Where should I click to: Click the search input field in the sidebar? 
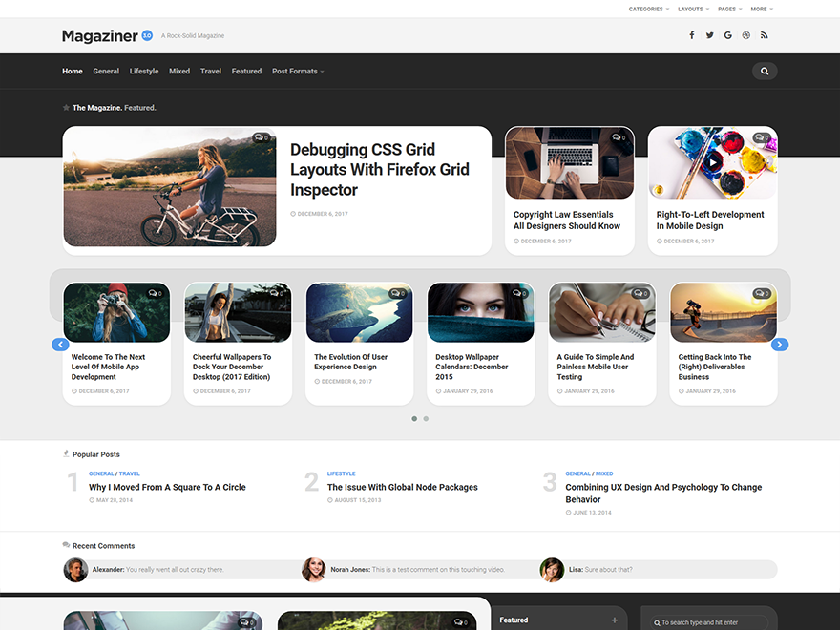709,621
